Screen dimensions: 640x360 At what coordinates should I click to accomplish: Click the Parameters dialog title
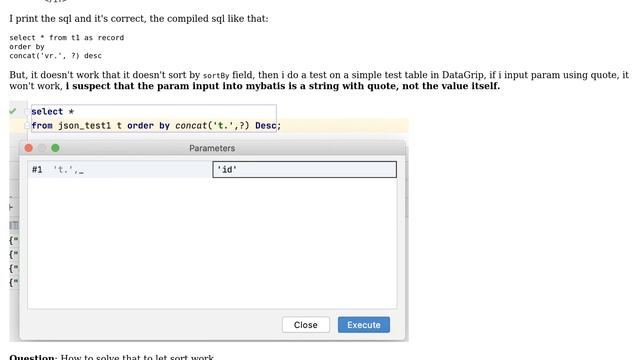coord(212,148)
